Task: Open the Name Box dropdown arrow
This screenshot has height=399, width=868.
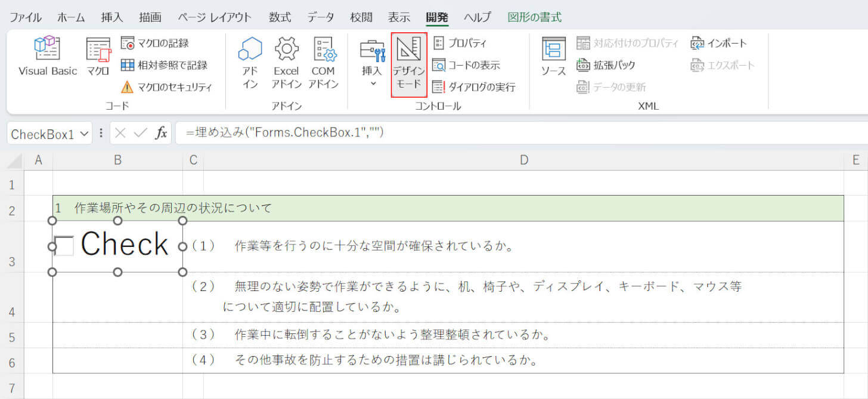Action: click(85, 134)
